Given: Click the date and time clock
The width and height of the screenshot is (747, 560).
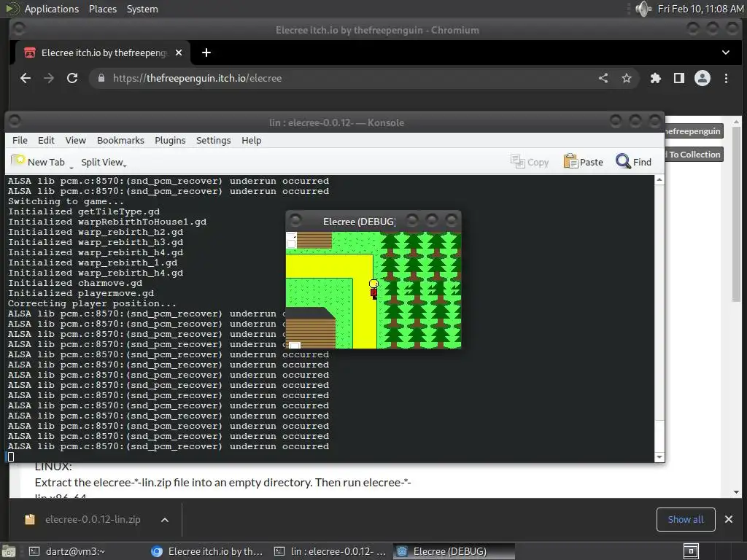Looking at the screenshot, I should point(700,9).
